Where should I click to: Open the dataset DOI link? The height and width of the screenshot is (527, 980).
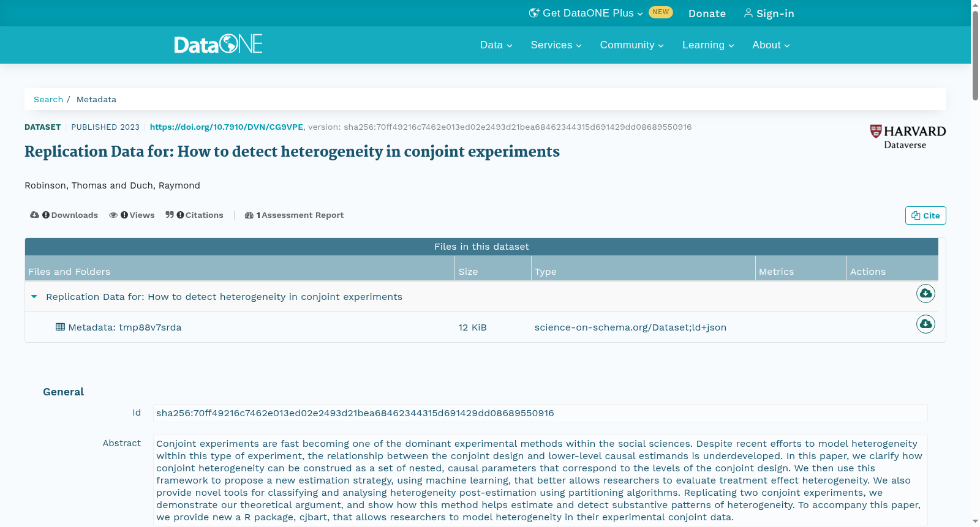coord(227,127)
